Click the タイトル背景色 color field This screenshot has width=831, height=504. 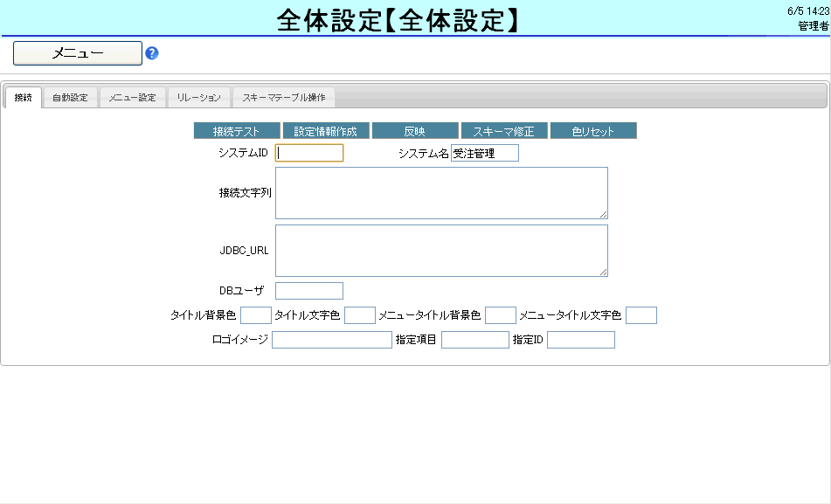256,315
